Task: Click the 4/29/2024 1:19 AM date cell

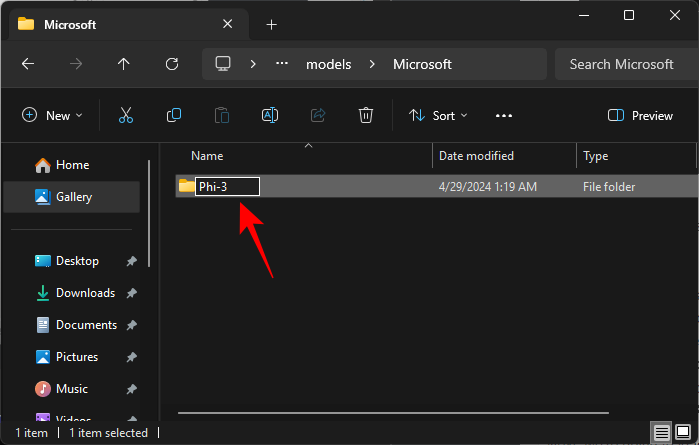Action: click(x=487, y=186)
